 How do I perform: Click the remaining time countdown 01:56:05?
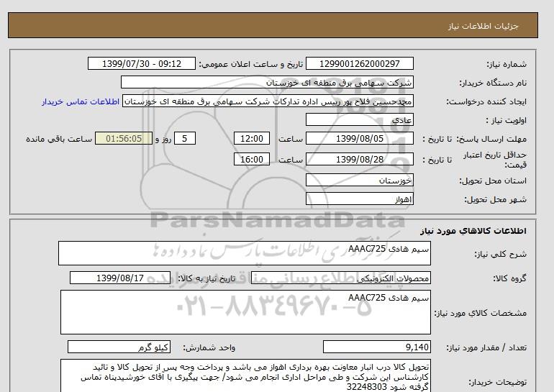pyautogui.click(x=124, y=138)
